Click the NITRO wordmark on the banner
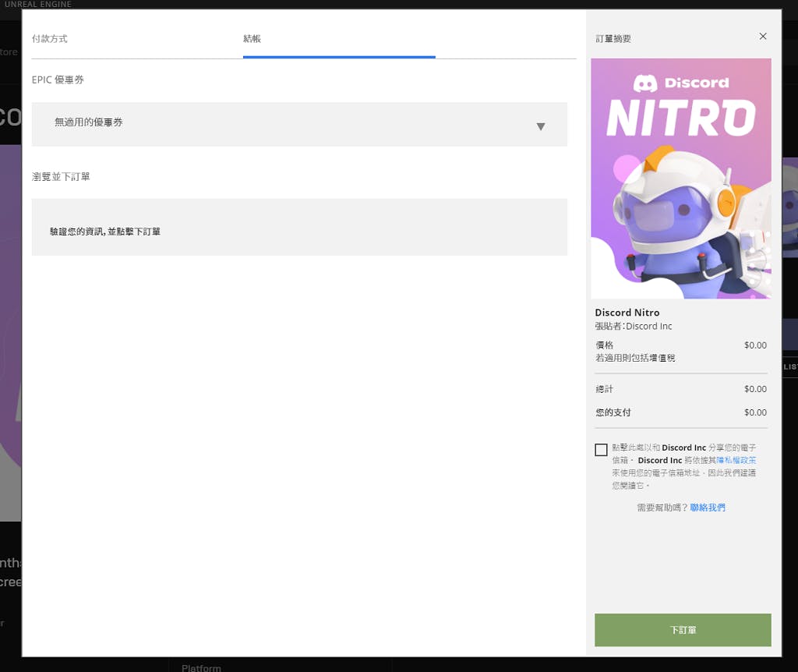Image resolution: width=798 pixels, height=672 pixels. [680, 118]
